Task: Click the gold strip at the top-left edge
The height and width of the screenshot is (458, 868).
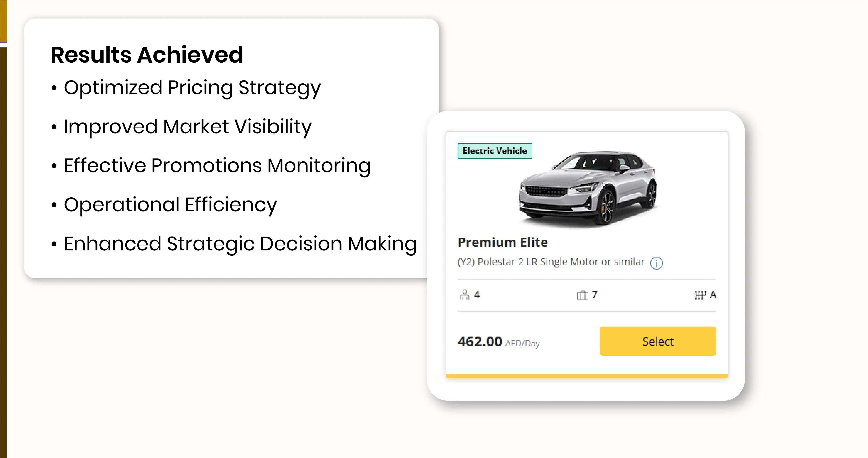Action: (3, 20)
